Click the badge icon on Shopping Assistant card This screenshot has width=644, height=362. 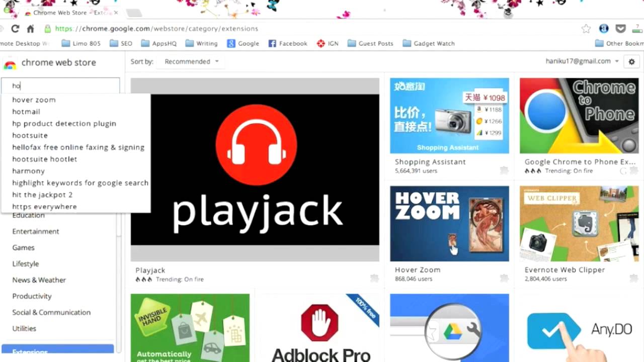pos(504,170)
